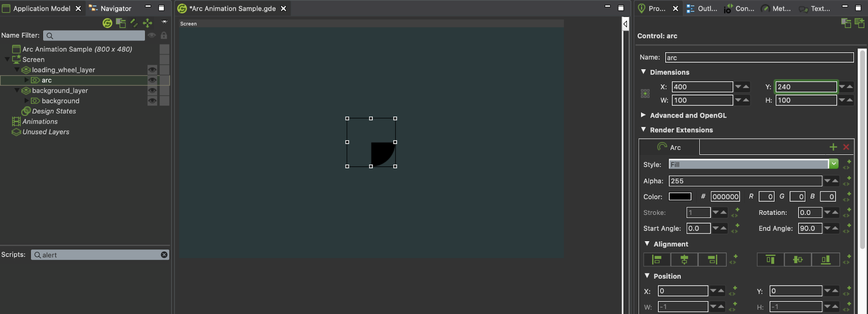Add a render extension with the green plus

tap(833, 147)
